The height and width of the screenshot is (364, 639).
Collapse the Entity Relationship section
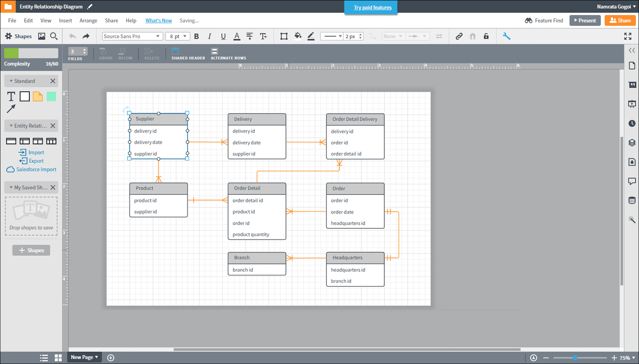[11, 126]
